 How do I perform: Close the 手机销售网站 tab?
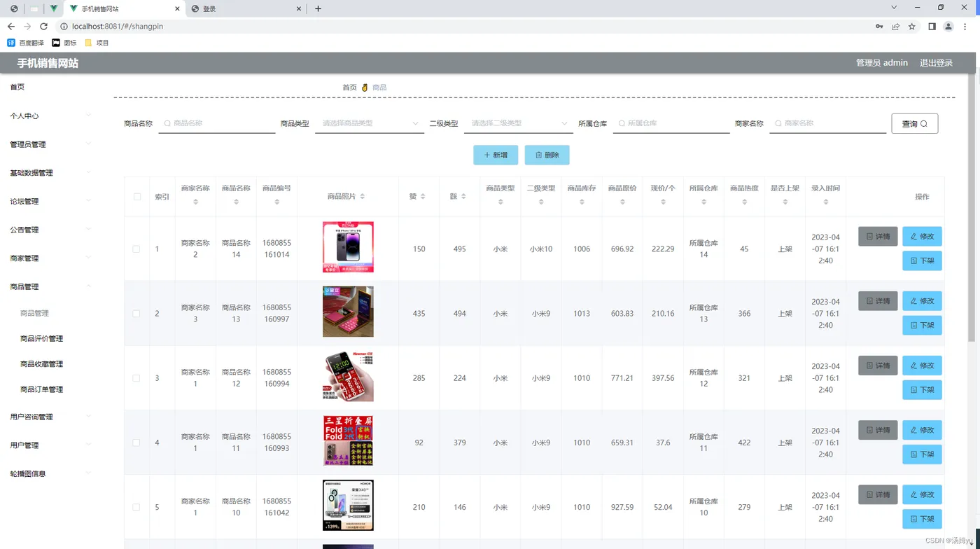coord(176,8)
